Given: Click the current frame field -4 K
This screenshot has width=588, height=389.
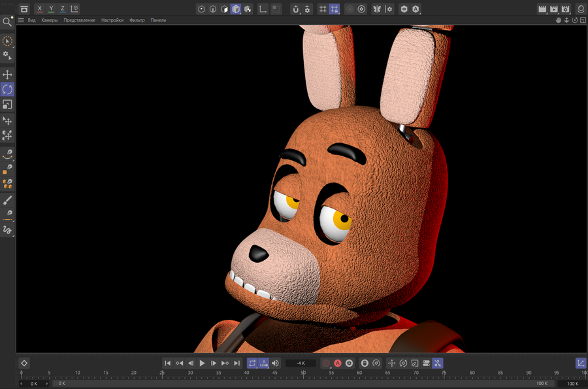Looking at the screenshot, I should 301,363.
